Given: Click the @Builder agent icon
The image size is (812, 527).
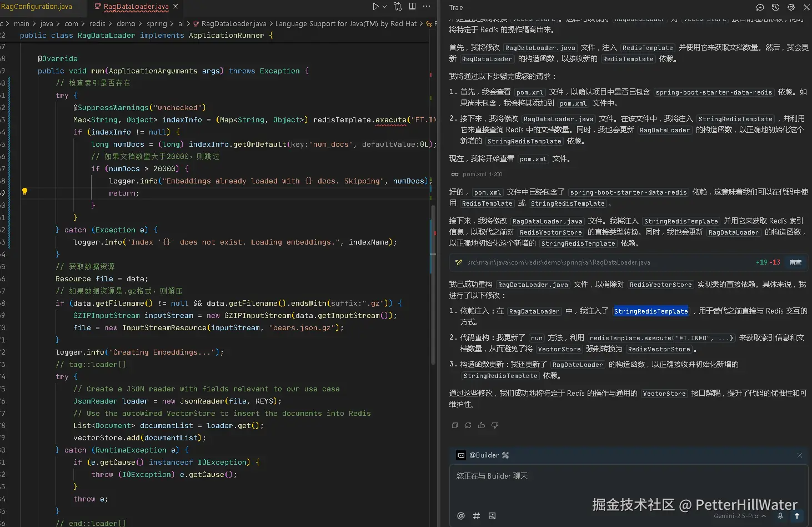Looking at the screenshot, I should [461, 455].
